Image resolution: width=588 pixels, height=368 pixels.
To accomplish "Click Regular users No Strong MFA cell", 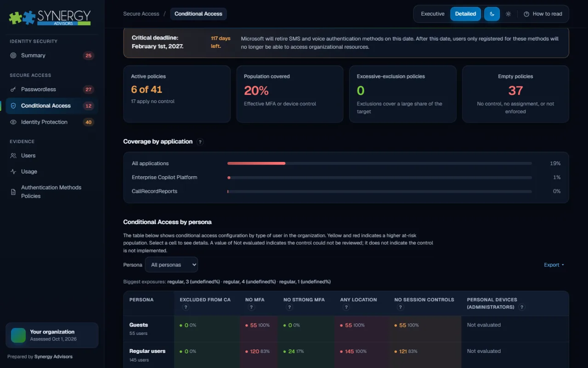I will [x=306, y=355].
